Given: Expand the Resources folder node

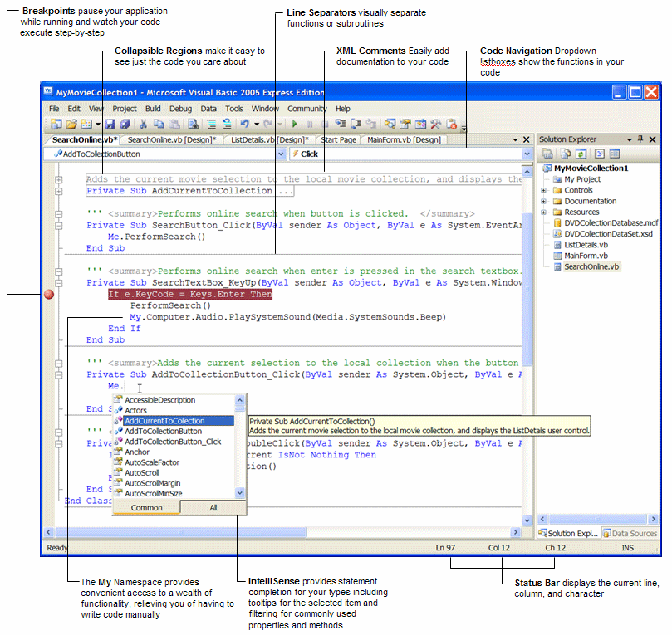Looking at the screenshot, I should 543,212.
